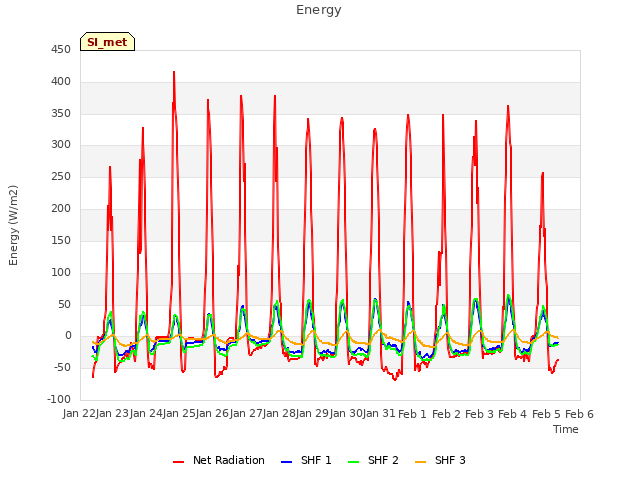Image resolution: width=640 pixels, height=480 pixels.
Task: Click the 250 y-axis tick label
Action: pyautogui.click(x=61, y=177)
